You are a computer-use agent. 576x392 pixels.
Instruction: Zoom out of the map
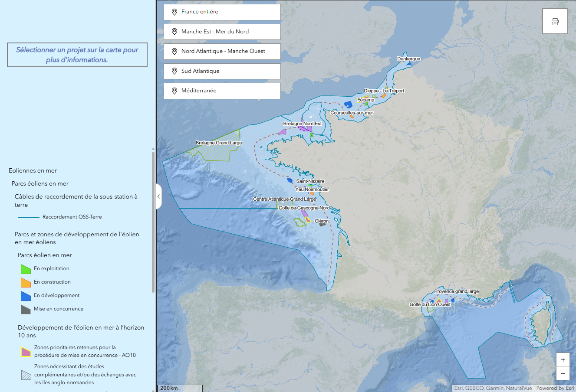coord(563,373)
